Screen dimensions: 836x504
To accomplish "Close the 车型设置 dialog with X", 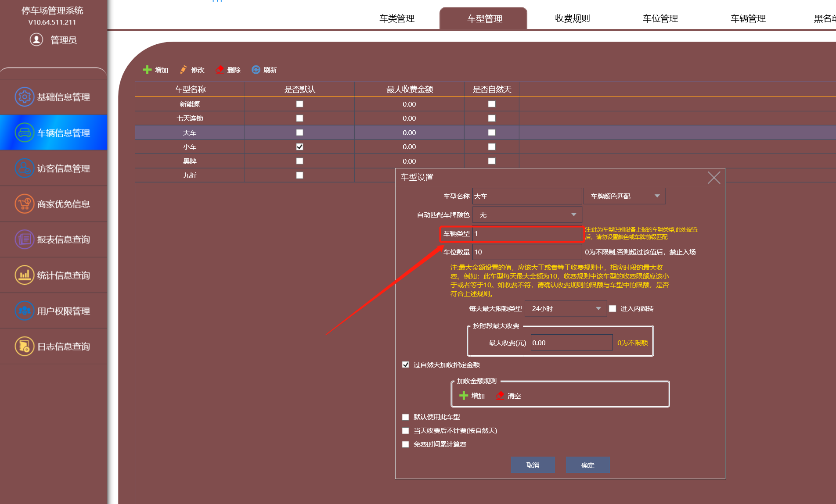I will pyautogui.click(x=714, y=178).
